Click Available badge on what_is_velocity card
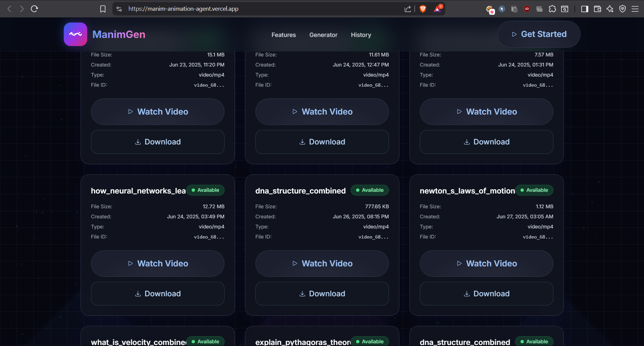 click(x=205, y=341)
